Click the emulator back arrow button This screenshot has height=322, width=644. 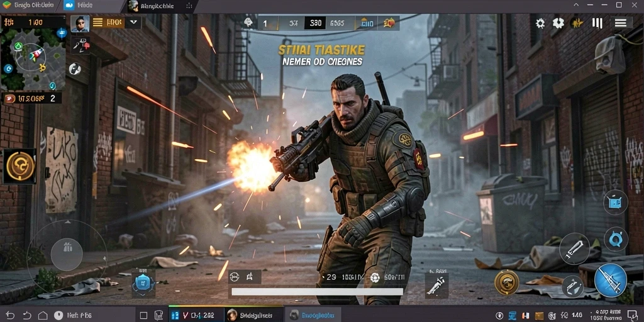pyautogui.click(x=10, y=316)
